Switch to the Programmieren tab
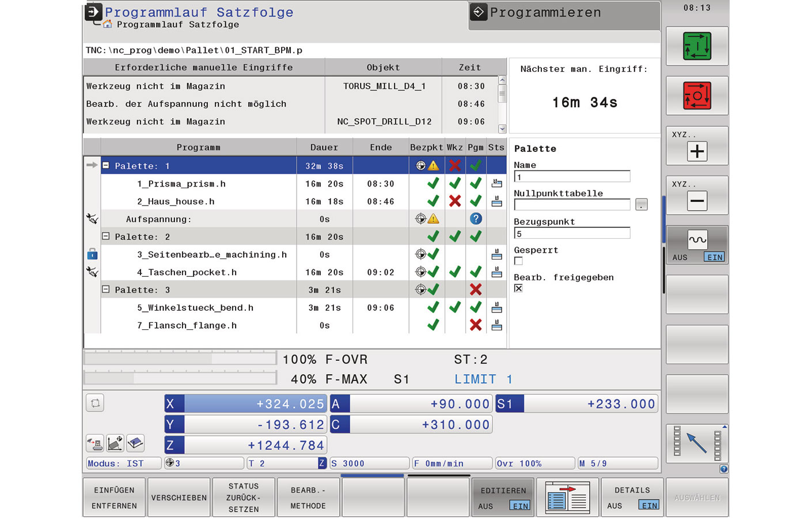The width and height of the screenshot is (812, 518). [x=564, y=16]
